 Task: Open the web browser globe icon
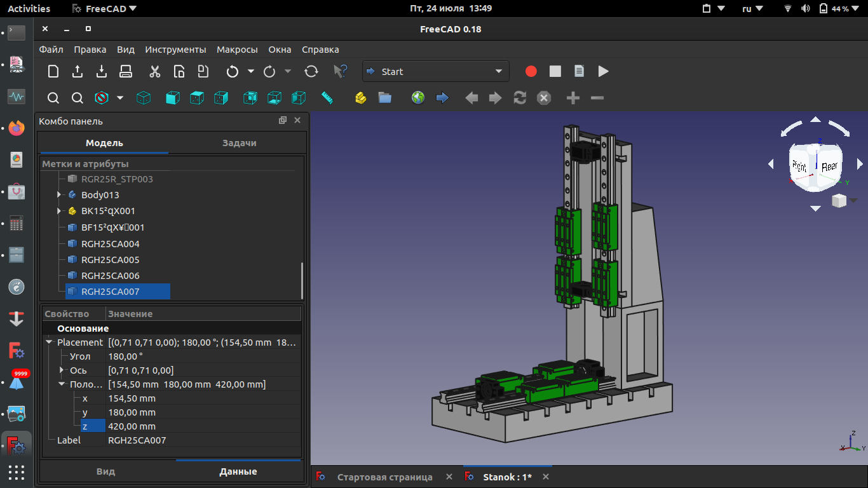[417, 98]
